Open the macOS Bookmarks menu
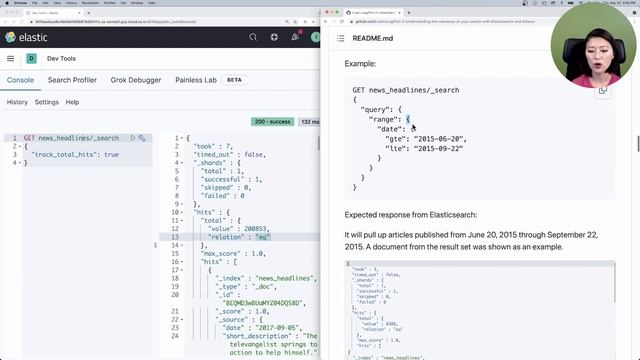The image size is (640, 360). (x=90, y=3)
